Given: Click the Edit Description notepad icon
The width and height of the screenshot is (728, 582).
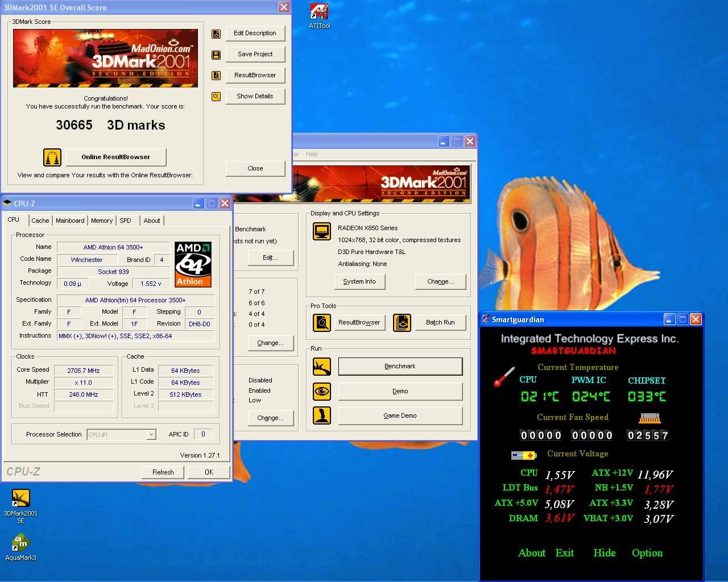Looking at the screenshot, I should (x=216, y=34).
